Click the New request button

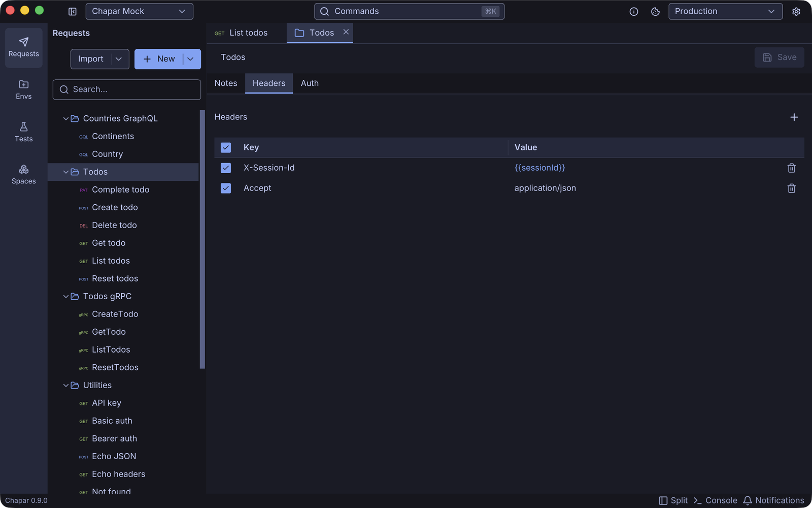click(x=159, y=59)
